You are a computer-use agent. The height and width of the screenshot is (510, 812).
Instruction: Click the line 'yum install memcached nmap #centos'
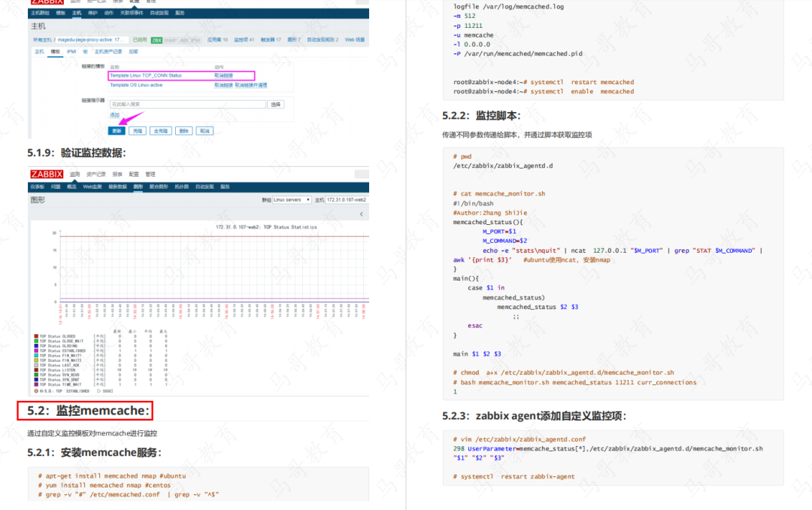(104, 485)
